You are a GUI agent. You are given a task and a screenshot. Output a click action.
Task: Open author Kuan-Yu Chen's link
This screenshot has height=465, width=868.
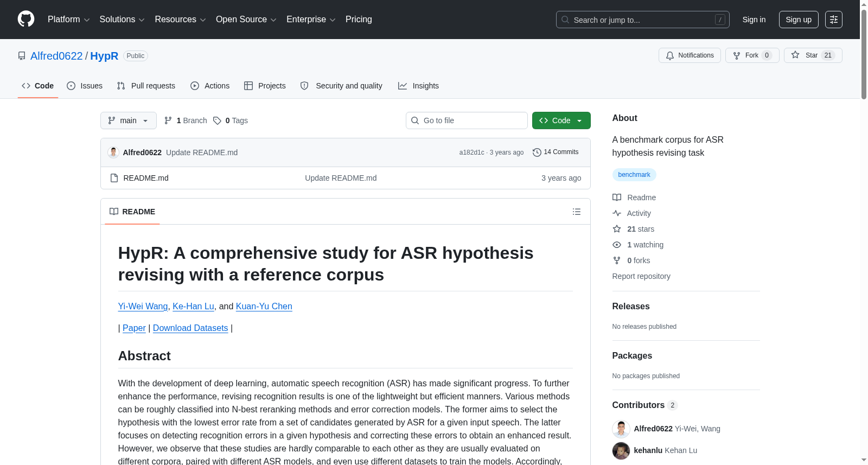pyautogui.click(x=264, y=307)
